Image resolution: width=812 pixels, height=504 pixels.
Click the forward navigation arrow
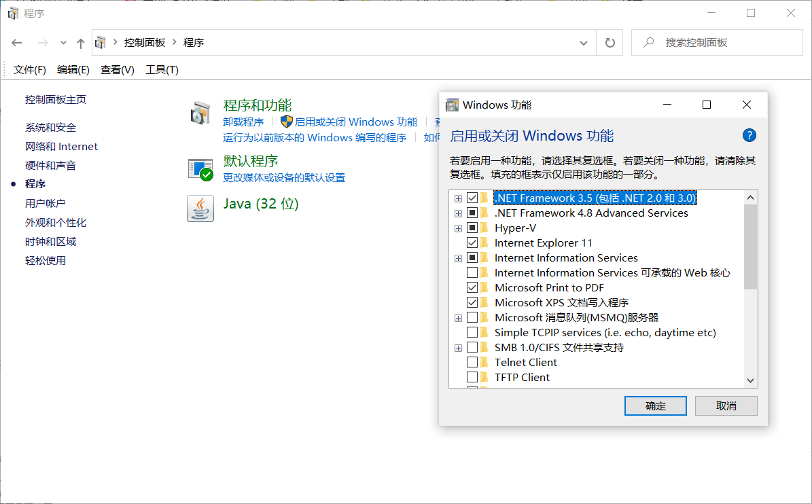click(43, 43)
